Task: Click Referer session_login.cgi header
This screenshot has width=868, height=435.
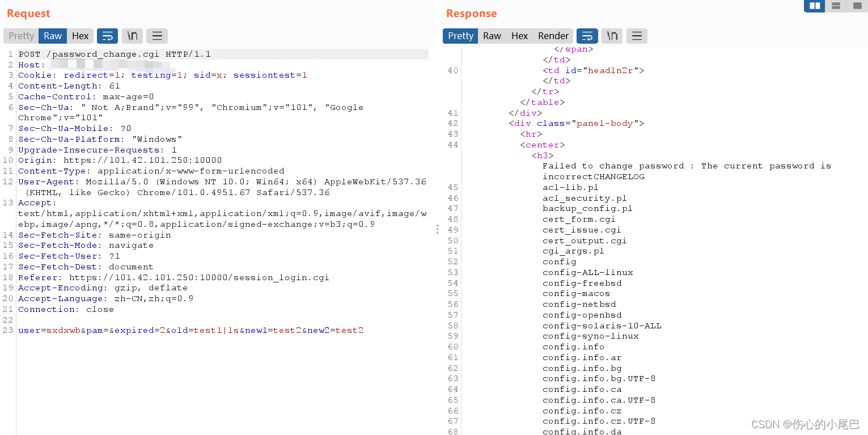Action: (174, 278)
